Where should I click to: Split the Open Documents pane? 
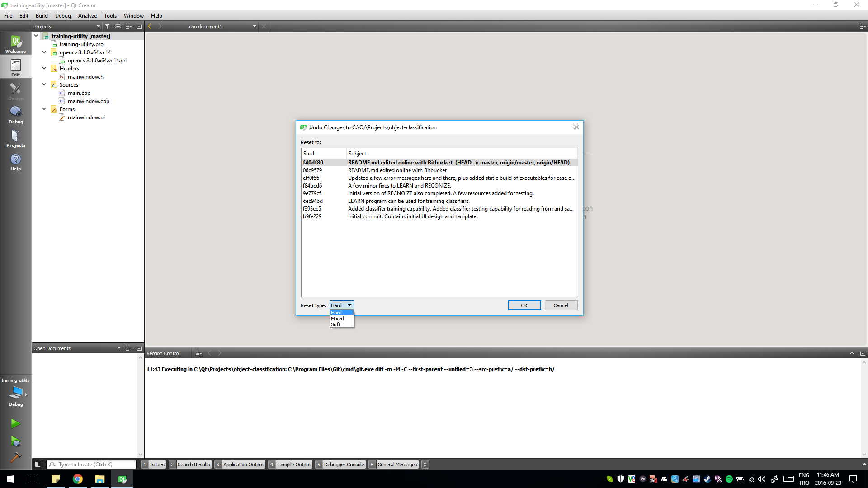click(129, 348)
